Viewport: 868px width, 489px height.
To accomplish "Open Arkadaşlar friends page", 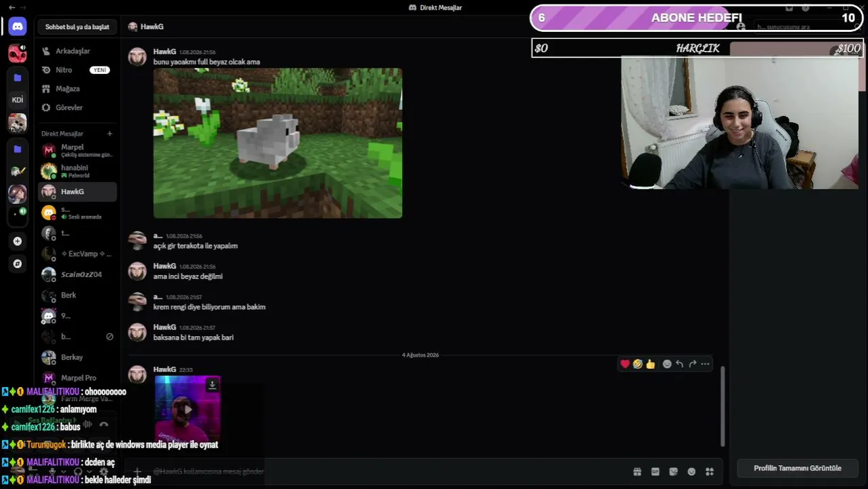I will pyautogui.click(x=77, y=51).
